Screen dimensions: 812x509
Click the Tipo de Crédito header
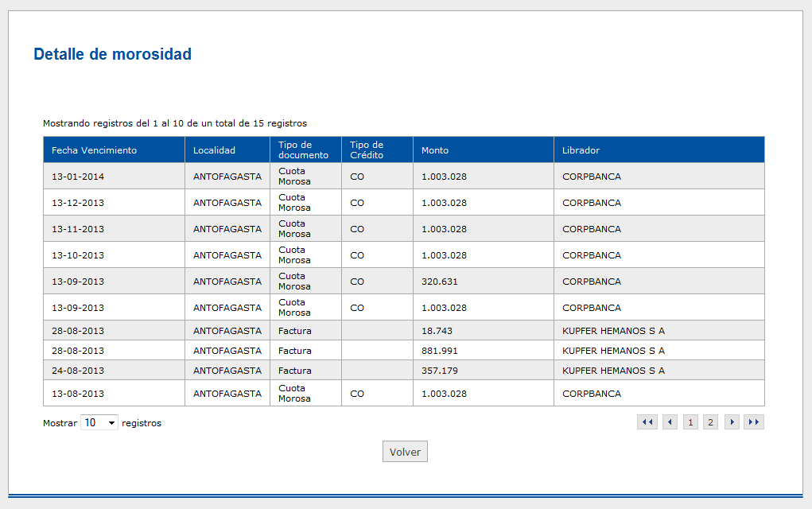[377, 150]
